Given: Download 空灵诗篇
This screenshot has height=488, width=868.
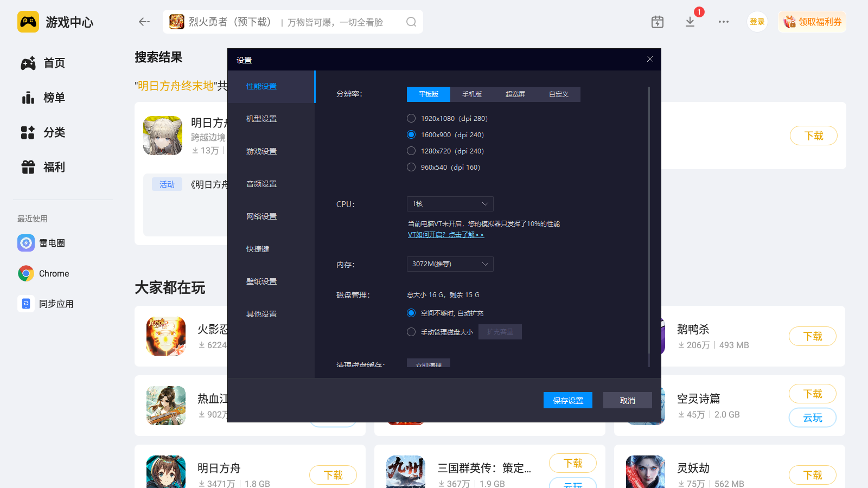Looking at the screenshot, I should (813, 394).
